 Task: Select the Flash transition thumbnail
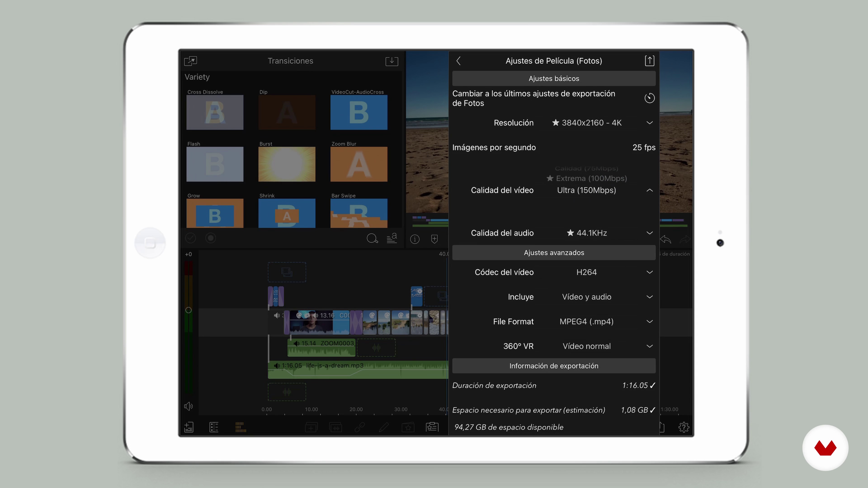[x=215, y=164]
